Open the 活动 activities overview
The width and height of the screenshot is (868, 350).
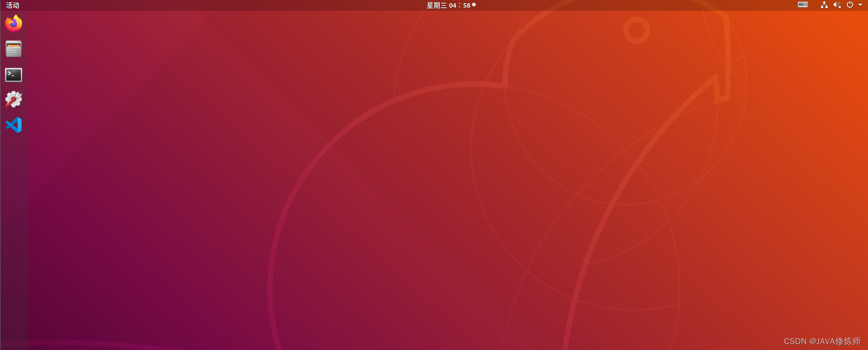click(13, 5)
